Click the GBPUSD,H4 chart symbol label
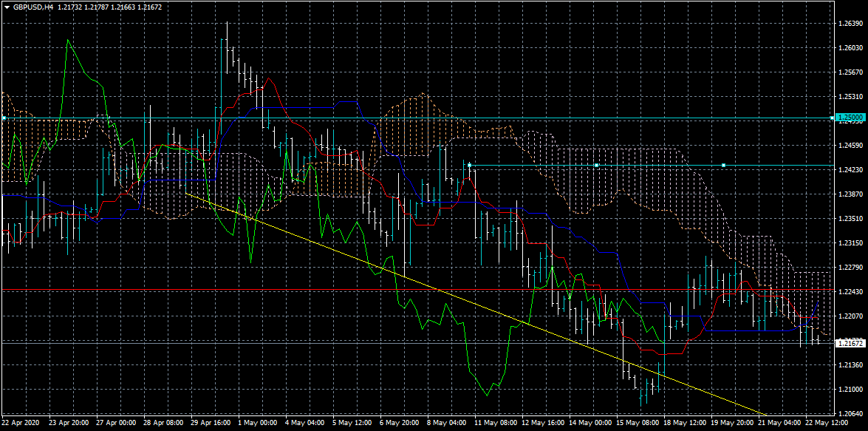Screen dimensions: 868x431 click(x=33, y=7)
